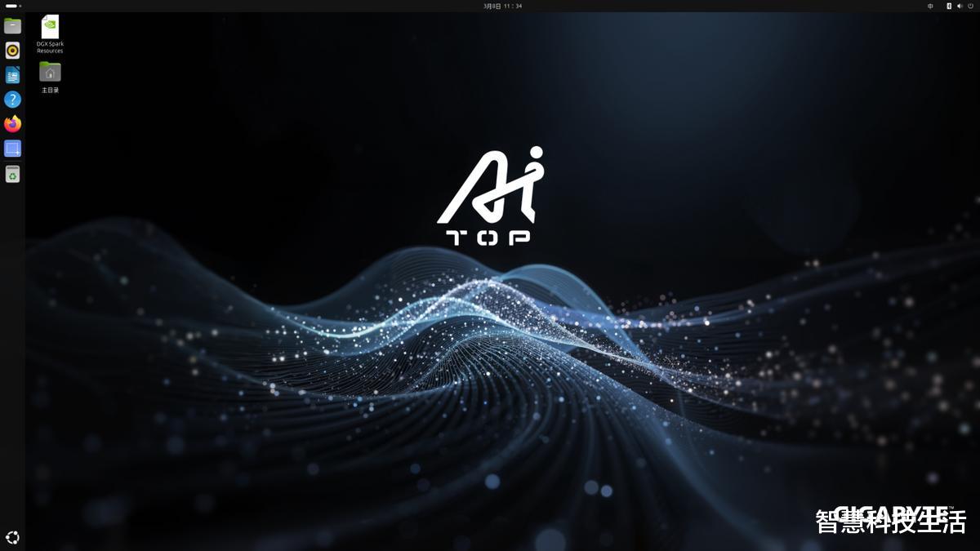980x551 pixels.
Task: Open the clock and calendar menu
Action: click(502, 6)
